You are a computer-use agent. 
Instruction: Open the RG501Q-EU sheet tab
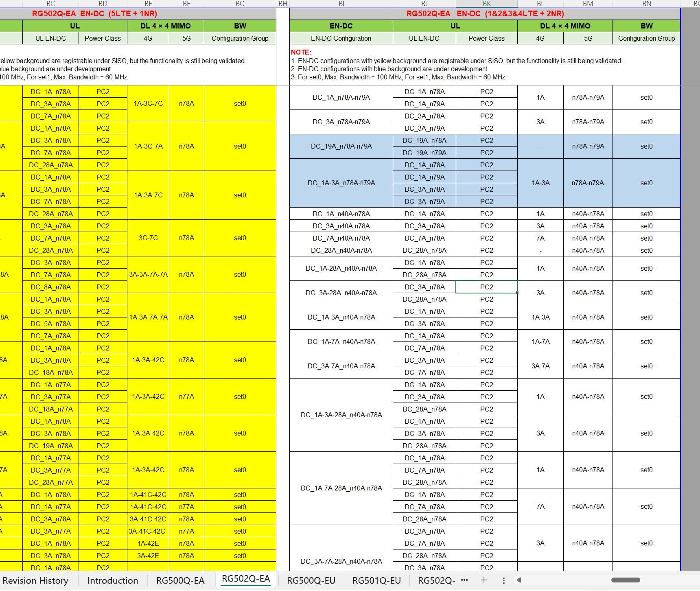[376, 580]
